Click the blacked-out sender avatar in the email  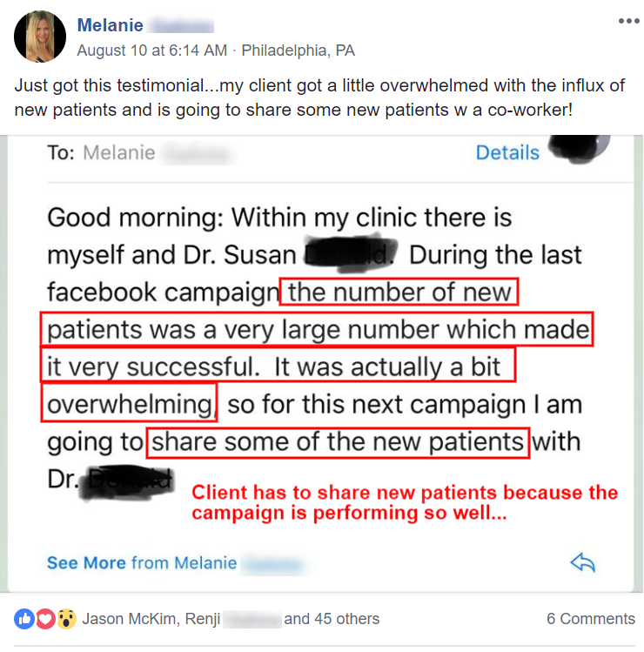pos(579,148)
